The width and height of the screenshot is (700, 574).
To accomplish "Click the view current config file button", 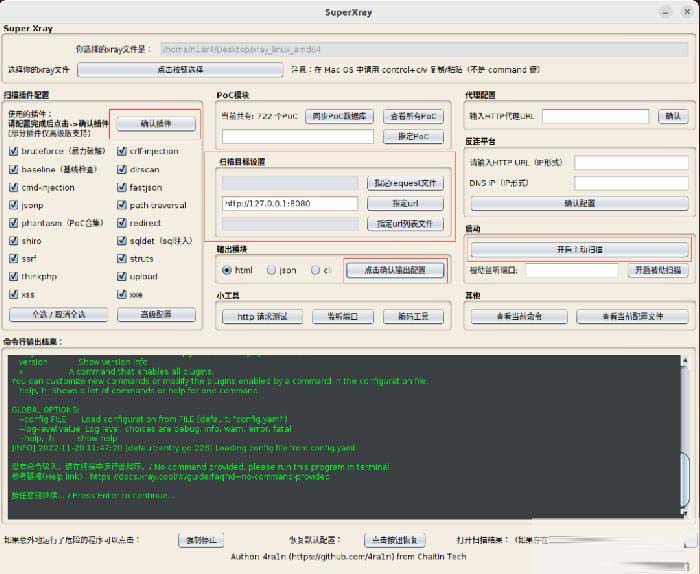I will coord(633,316).
